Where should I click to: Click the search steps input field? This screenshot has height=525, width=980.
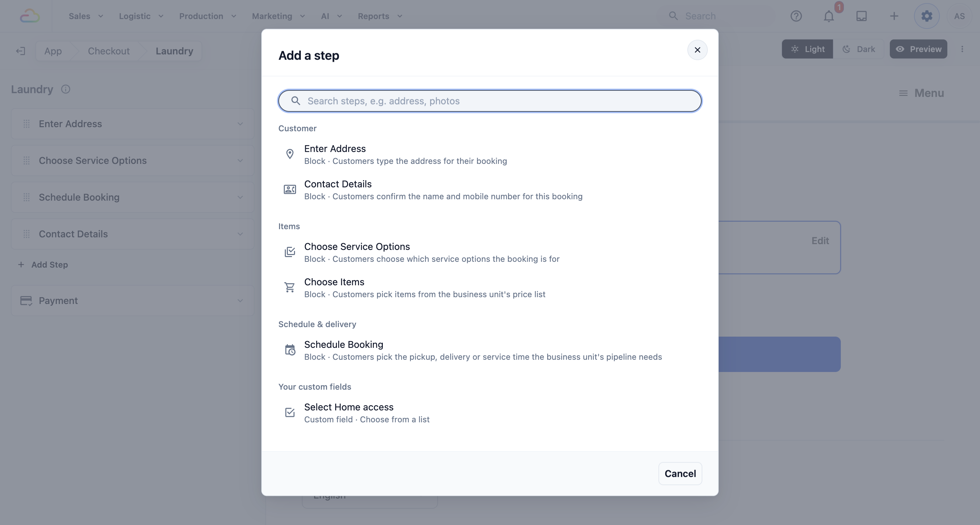tap(490, 101)
